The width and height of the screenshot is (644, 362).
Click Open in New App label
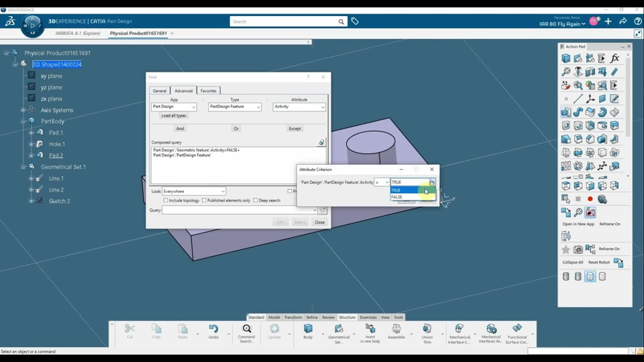click(578, 224)
